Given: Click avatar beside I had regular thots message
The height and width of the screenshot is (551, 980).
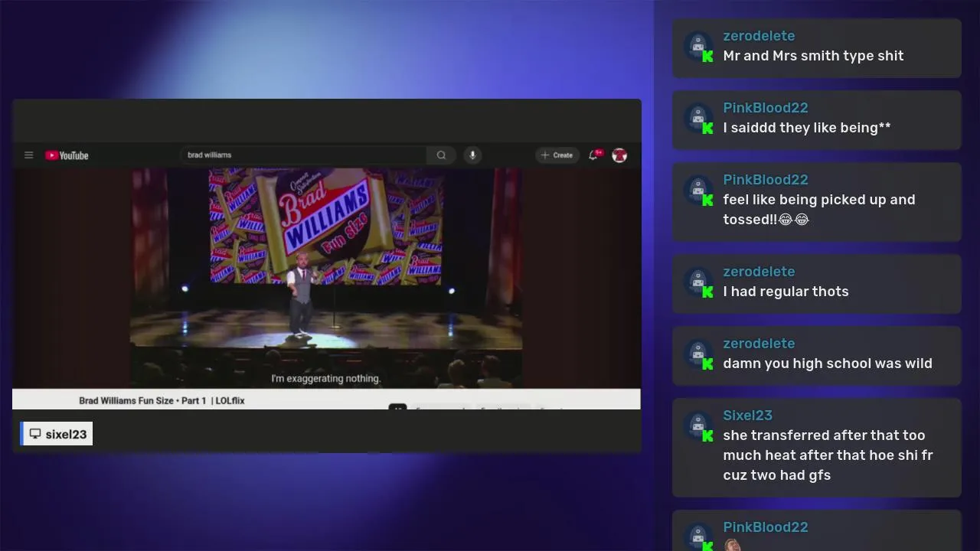Looking at the screenshot, I should tap(698, 282).
